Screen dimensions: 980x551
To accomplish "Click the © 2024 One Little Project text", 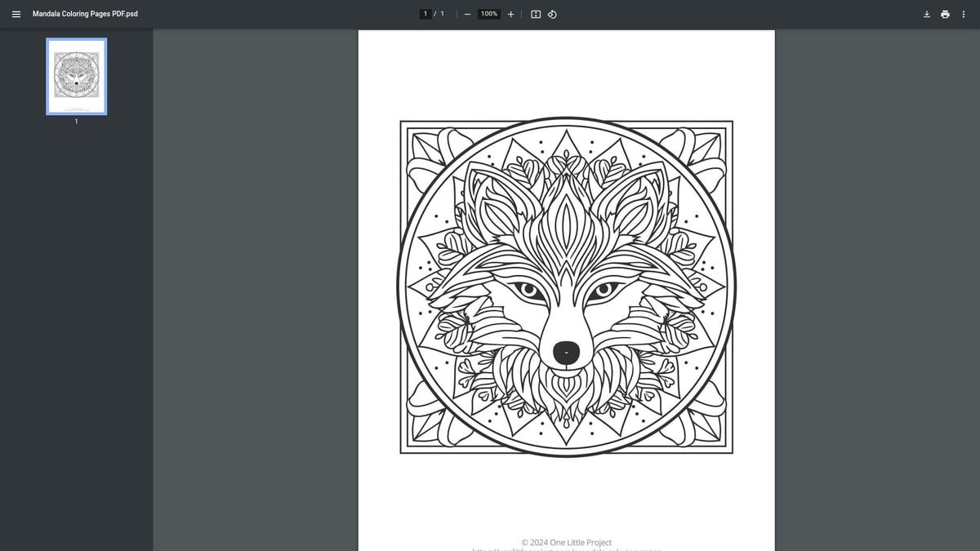I will click(566, 542).
